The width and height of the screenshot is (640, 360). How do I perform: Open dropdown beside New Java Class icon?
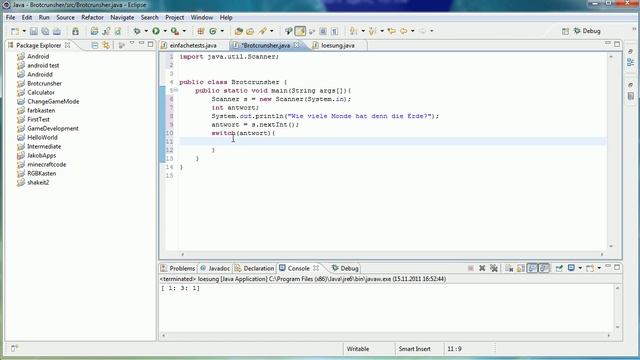click(x=222, y=31)
